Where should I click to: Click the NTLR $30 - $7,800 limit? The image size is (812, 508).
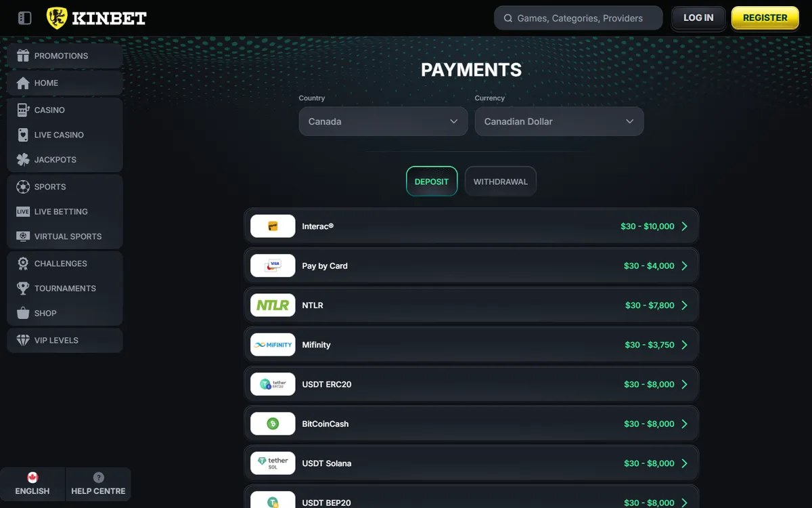650,305
